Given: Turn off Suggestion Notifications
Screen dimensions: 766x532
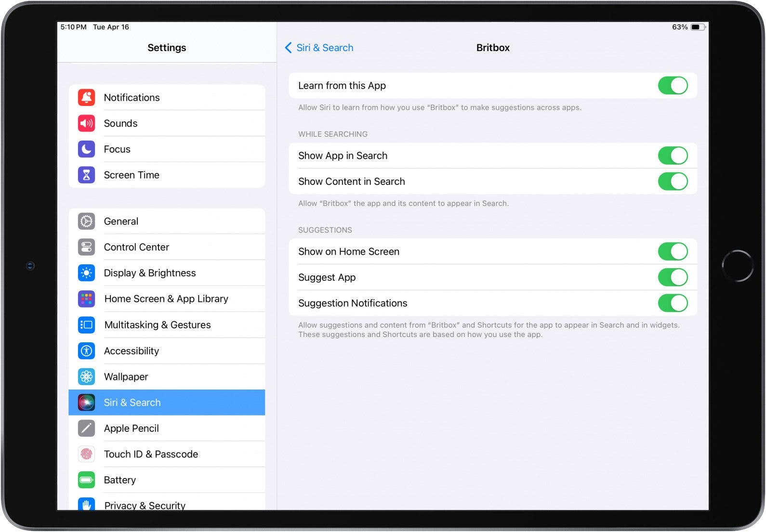Looking at the screenshot, I should tap(673, 303).
